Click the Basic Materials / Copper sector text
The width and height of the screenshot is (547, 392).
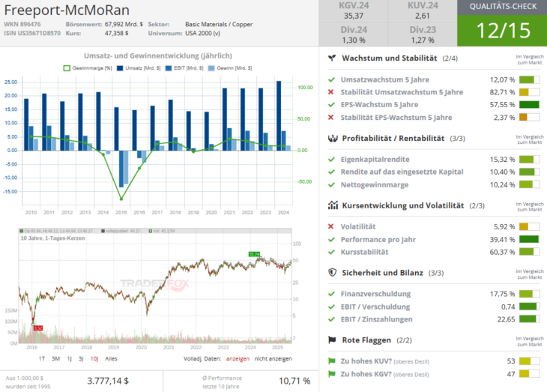coord(219,25)
